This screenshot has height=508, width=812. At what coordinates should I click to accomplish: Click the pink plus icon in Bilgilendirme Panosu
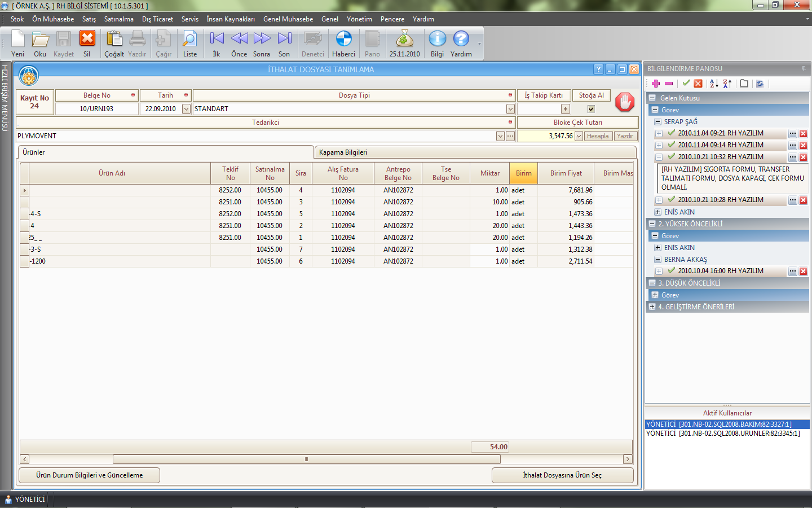click(656, 84)
